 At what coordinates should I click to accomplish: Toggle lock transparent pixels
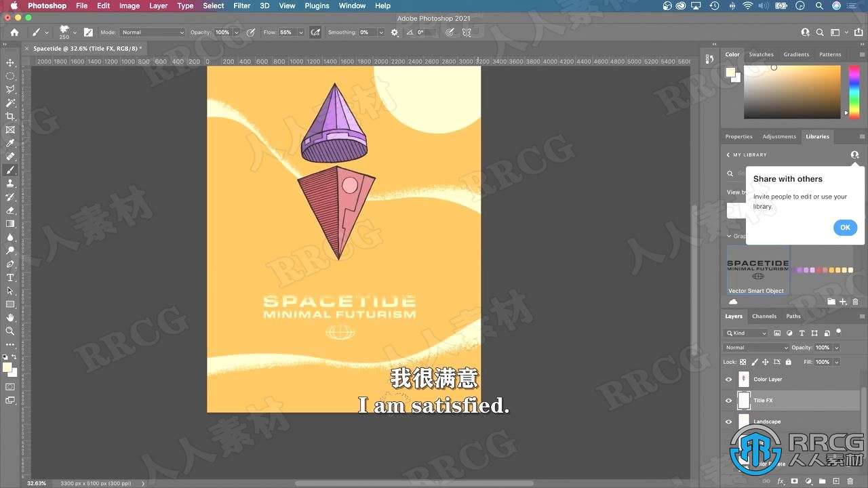point(743,362)
